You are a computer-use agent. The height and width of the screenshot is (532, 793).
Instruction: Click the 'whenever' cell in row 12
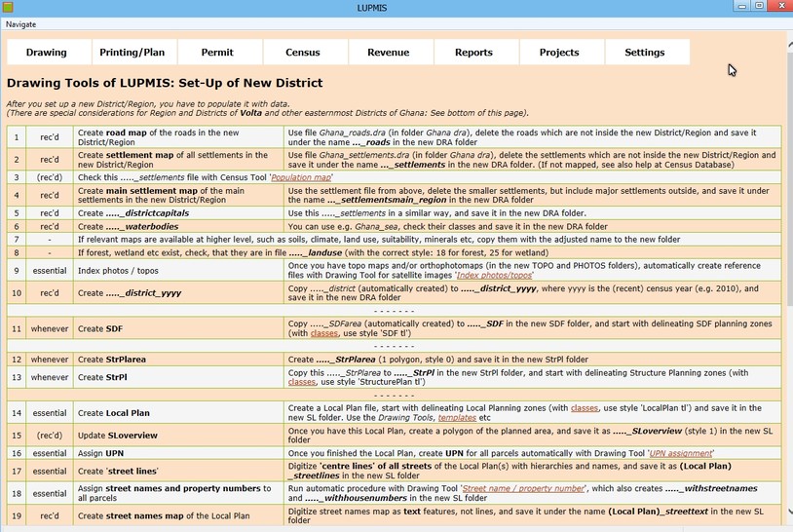[50, 360]
